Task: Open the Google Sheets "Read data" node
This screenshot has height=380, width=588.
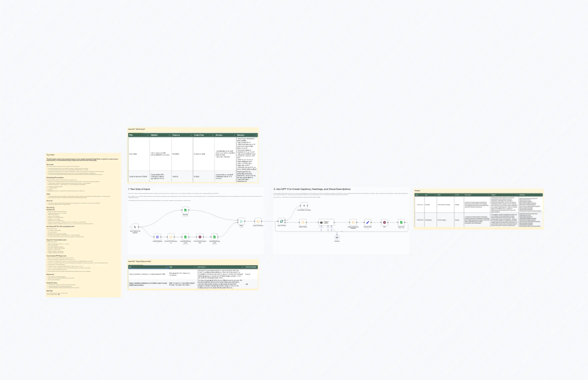Action: [185, 210]
